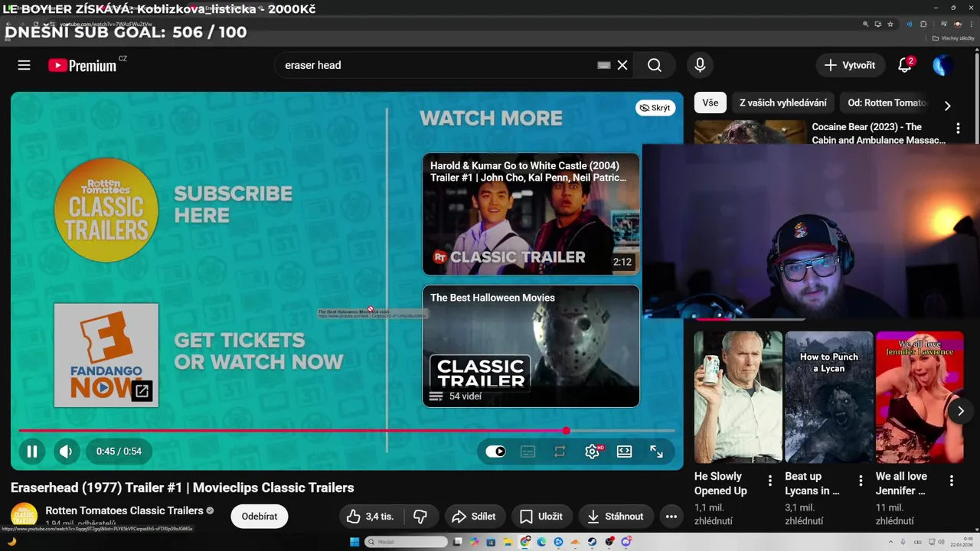Screen dimensions: 980x551
Task: Open Harold & Kumar trailer end card
Action: 531,214
